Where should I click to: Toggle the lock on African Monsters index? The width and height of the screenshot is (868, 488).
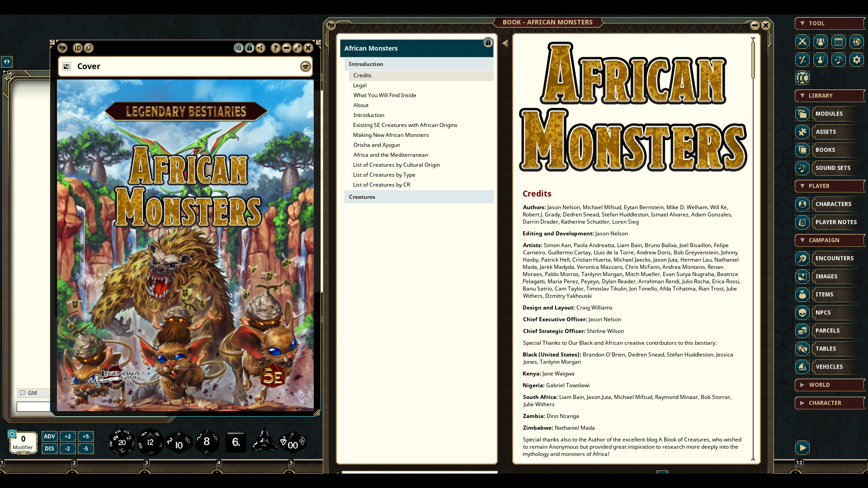(x=488, y=42)
